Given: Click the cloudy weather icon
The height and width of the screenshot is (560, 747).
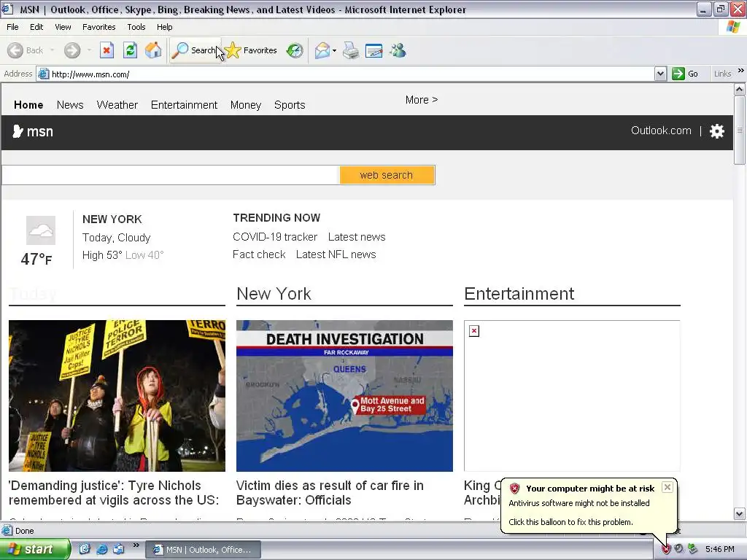Looking at the screenshot, I should (41, 230).
